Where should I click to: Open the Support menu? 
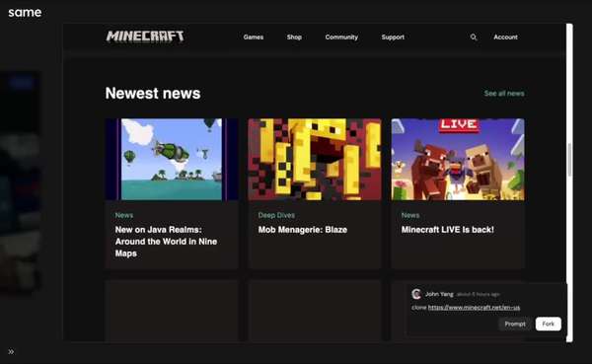(x=393, y=37)
